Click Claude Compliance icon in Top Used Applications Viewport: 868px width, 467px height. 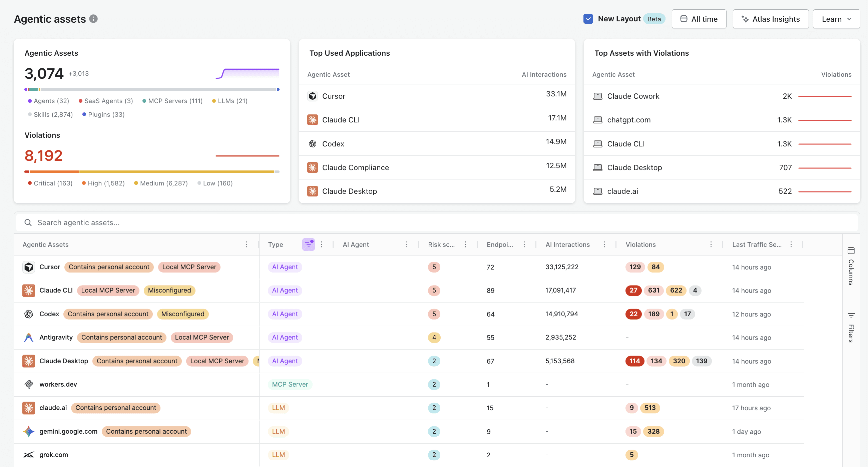[312, 167]
